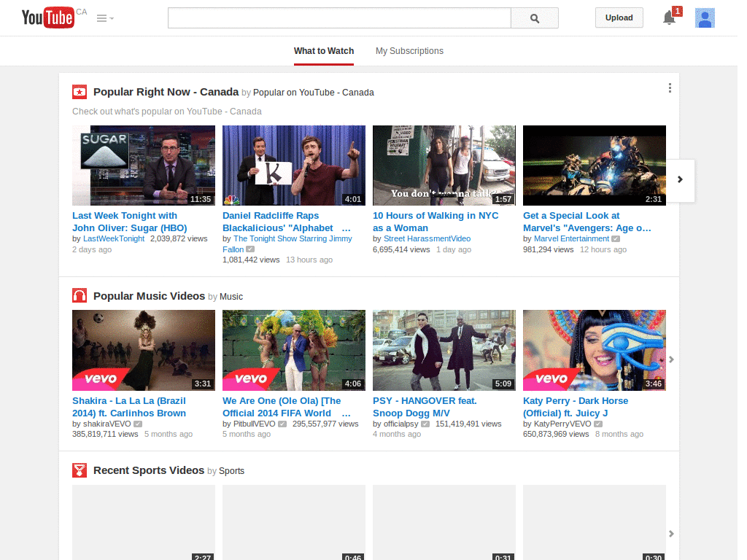Open the section options three-dot menu
The width and height of the screenshot is (747, 560).
click(x=670, y=88)
